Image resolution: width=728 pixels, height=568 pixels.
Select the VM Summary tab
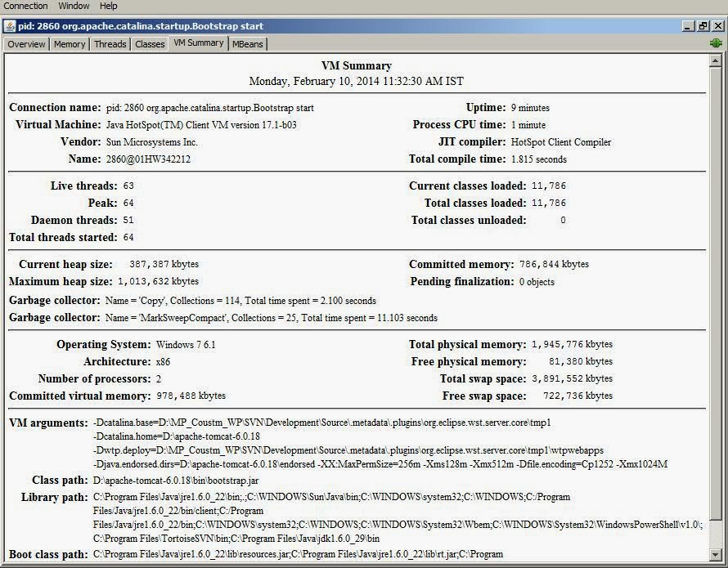point(199,43)
